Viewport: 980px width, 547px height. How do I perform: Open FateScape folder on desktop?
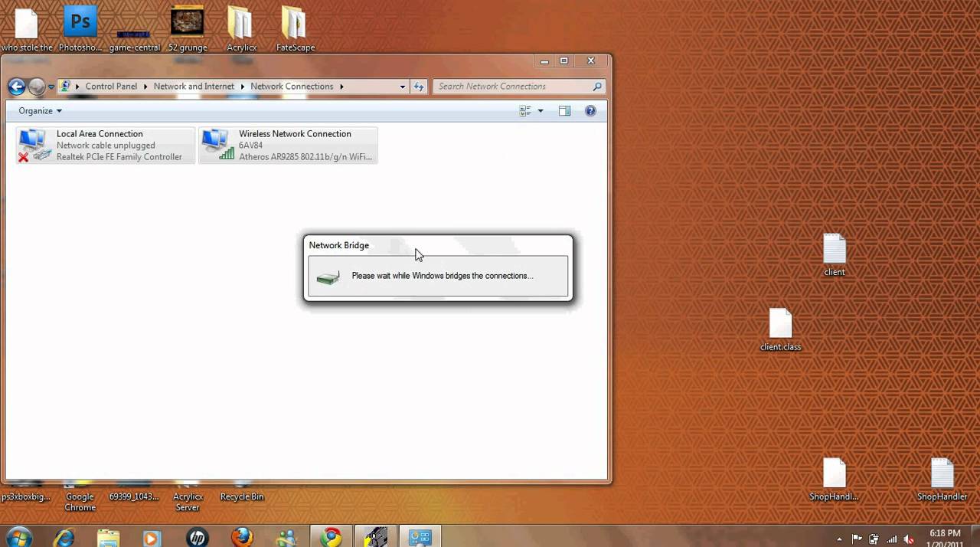pos(295,29)
